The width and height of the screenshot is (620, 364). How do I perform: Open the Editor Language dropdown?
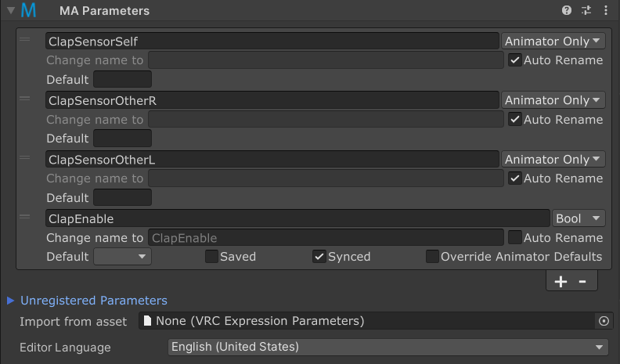tap(388, 347)
